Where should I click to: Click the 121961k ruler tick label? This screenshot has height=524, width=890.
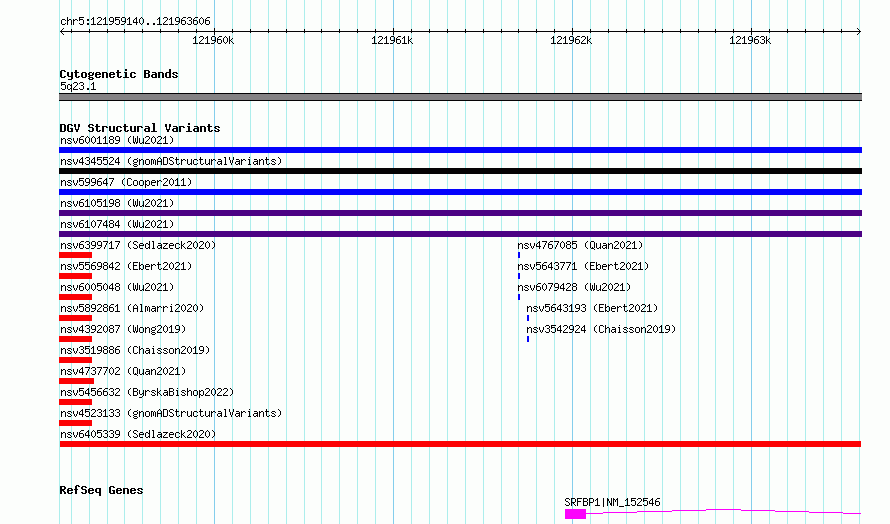pos(392,40)
